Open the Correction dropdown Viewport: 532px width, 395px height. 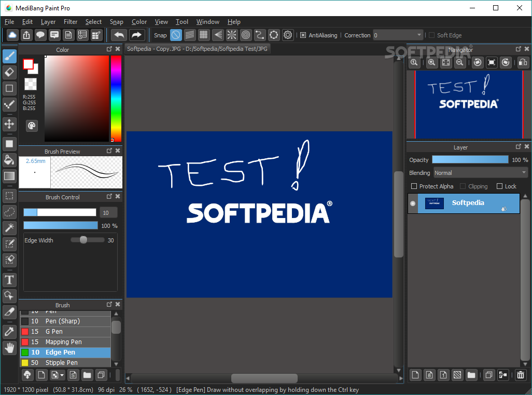coord(398,35)
